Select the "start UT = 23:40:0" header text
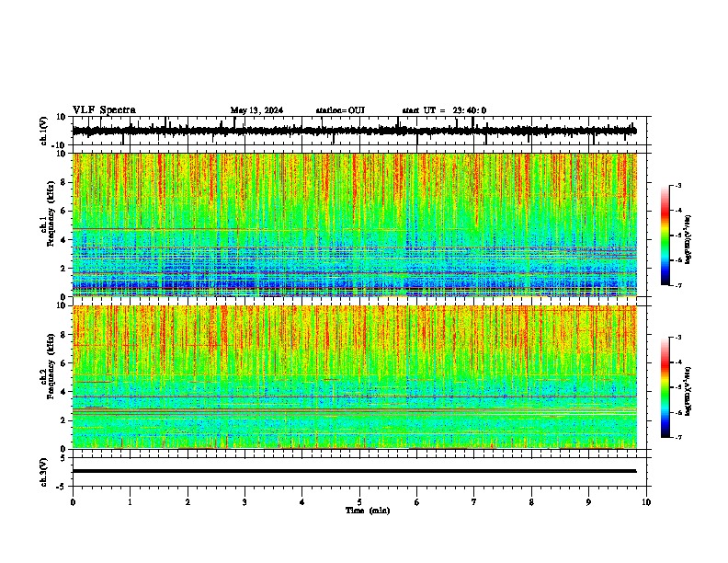 444,110
